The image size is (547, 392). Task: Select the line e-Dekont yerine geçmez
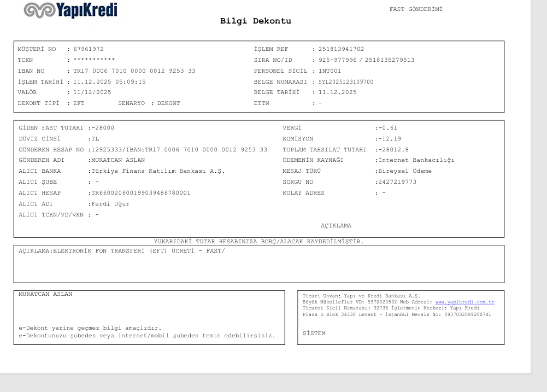pyautogui.click(x=90, y=328)
